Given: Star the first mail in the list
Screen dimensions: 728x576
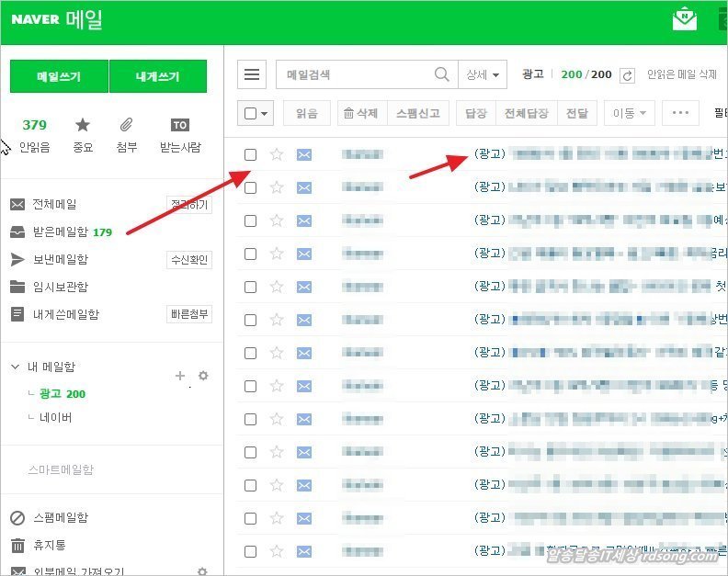Looking at the screenshot, I should [277, 154].
